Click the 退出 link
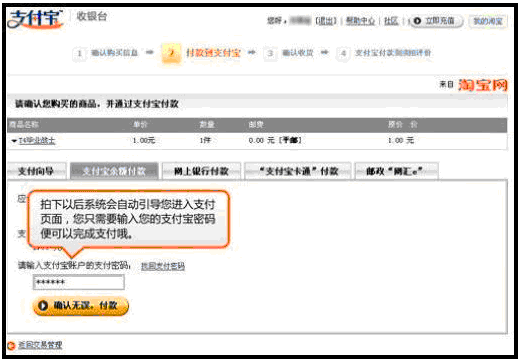Screen dimensions: 520x361 tap(326, 21)
